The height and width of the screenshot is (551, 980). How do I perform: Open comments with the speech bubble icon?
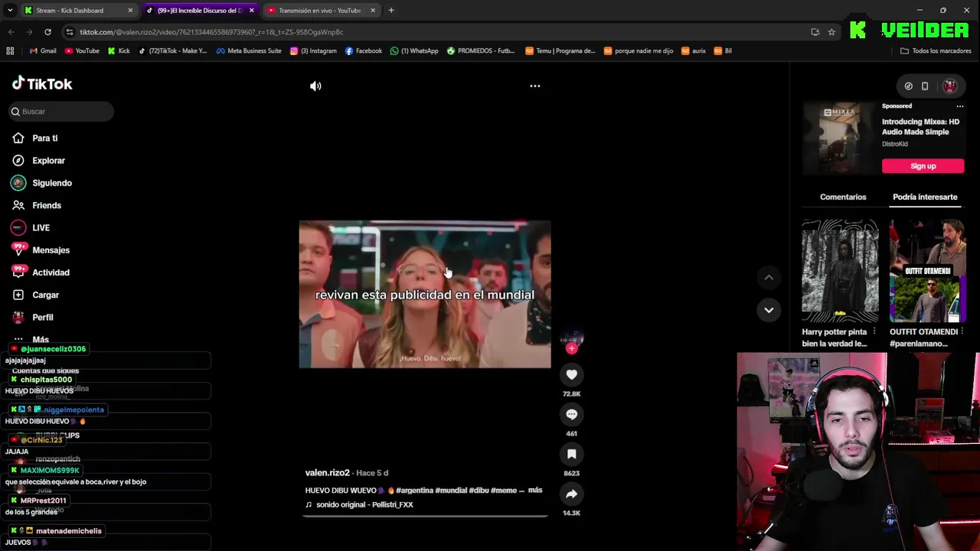(571, 414)
